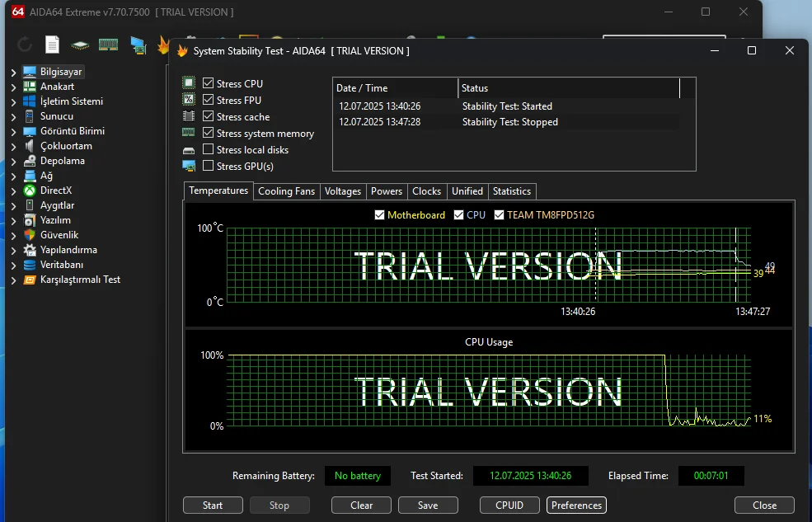Image resolution: width=812 pixels, height=522 pixels.
Task: Click the DirectX Xbox icon in sidebar
Action: pos(30,190)
